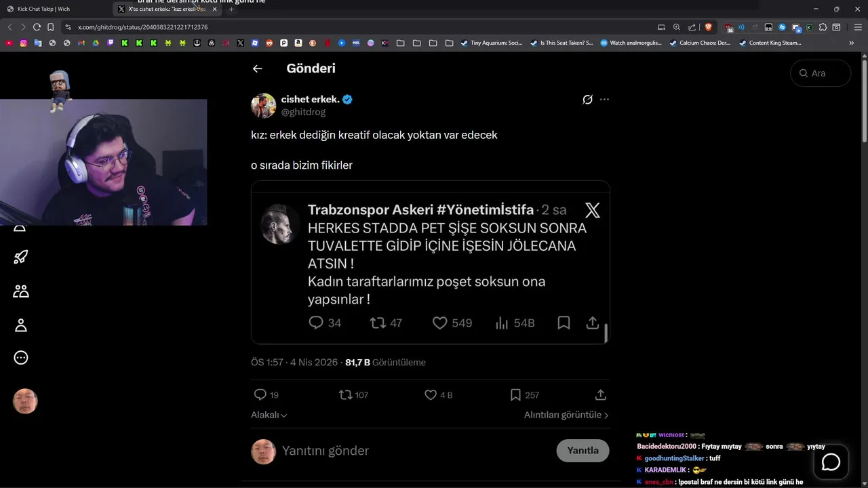This screenshot has height=488, width=868.
Task: Open the Gmail bookmark
Action: [x=81, y=43]
